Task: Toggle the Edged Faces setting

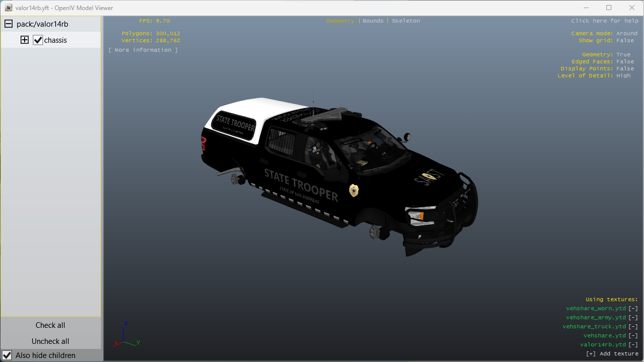Action: pyautogui.click(x=625, y=62)
